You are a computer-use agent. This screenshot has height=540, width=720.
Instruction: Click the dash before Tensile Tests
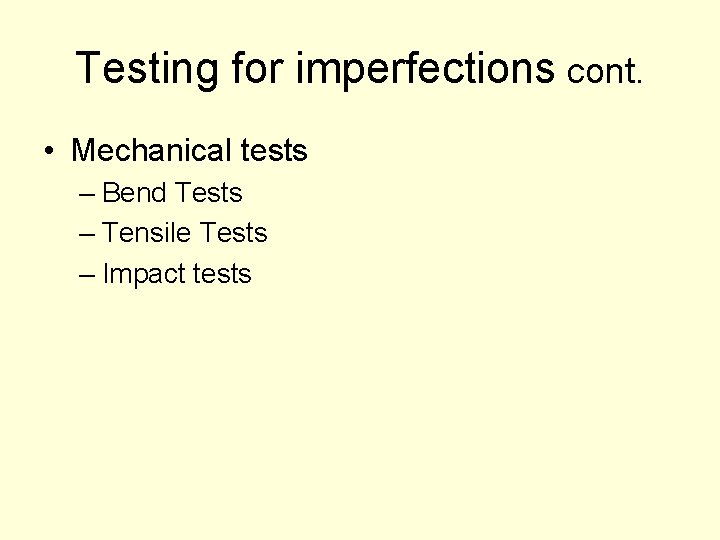[x=86, y=234]
